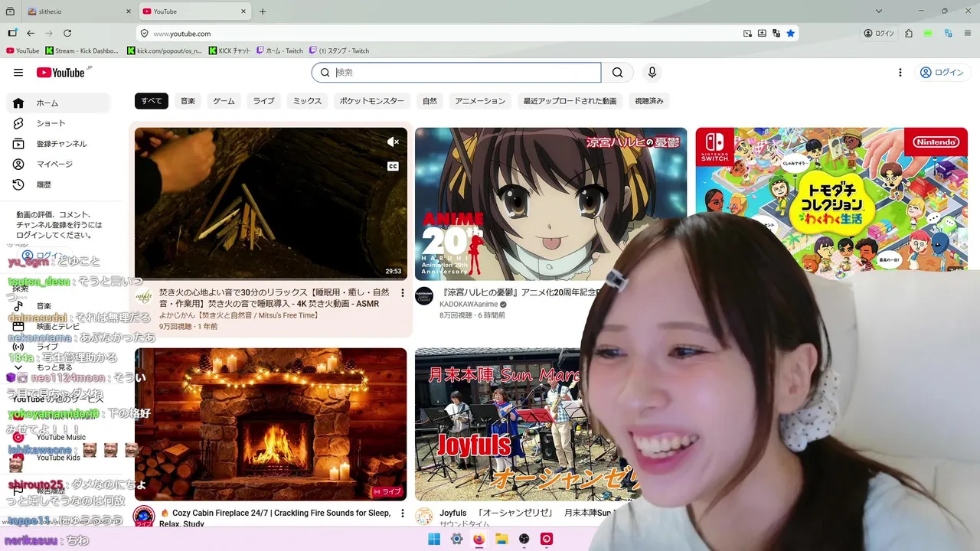Bookmark star in the address bar
Image resolution: width=980 pixels, height=551 pixels.
[791, 34]
